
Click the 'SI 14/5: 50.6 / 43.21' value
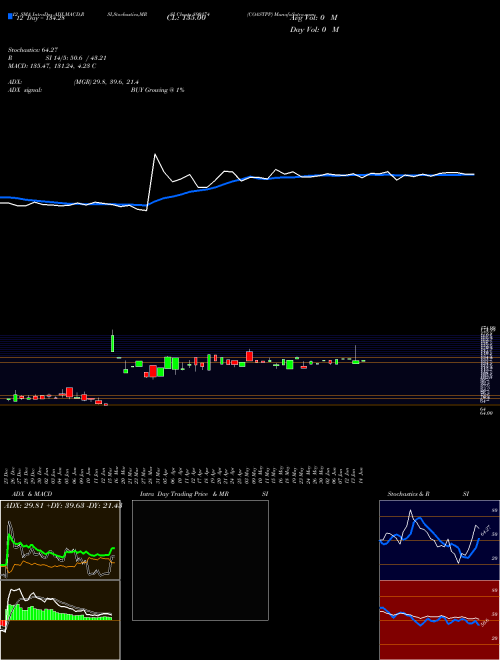click(x=77, y=58)
